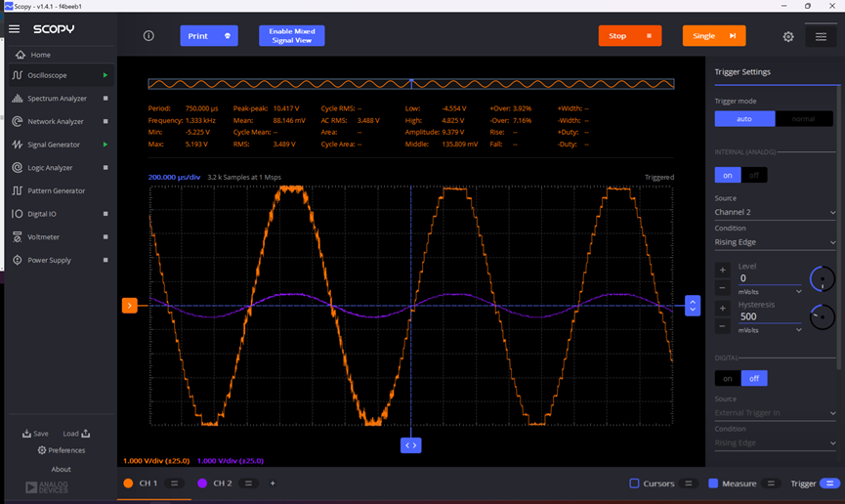Click the info icon in toolbar
Image resolution: width=845 pixels, height=504 pixels.
148,36
